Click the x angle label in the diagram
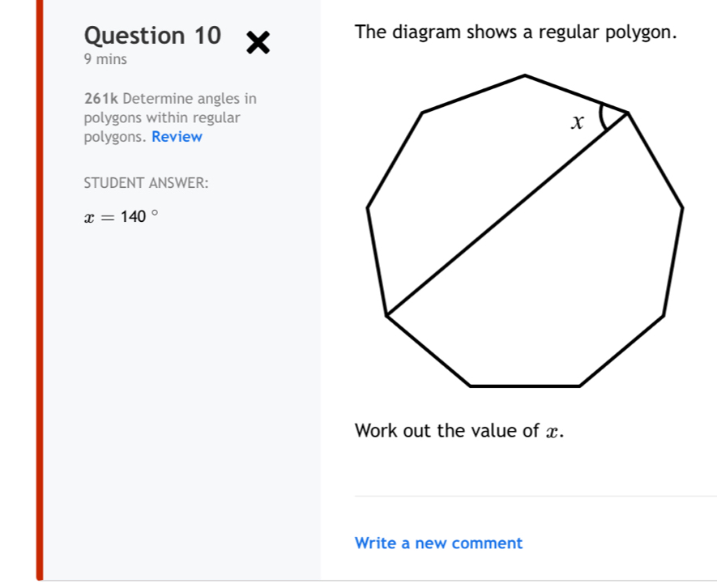This screenshot has height=588, width=717. coord(577,124)
